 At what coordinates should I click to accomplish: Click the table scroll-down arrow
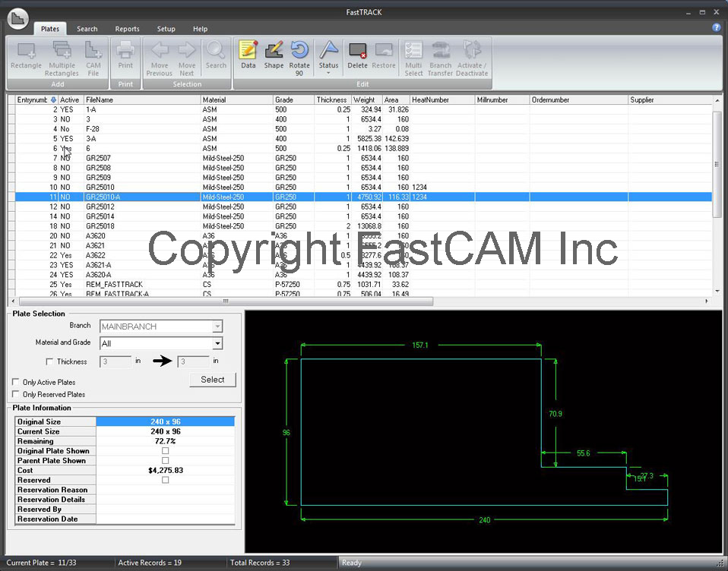point(717,292)
